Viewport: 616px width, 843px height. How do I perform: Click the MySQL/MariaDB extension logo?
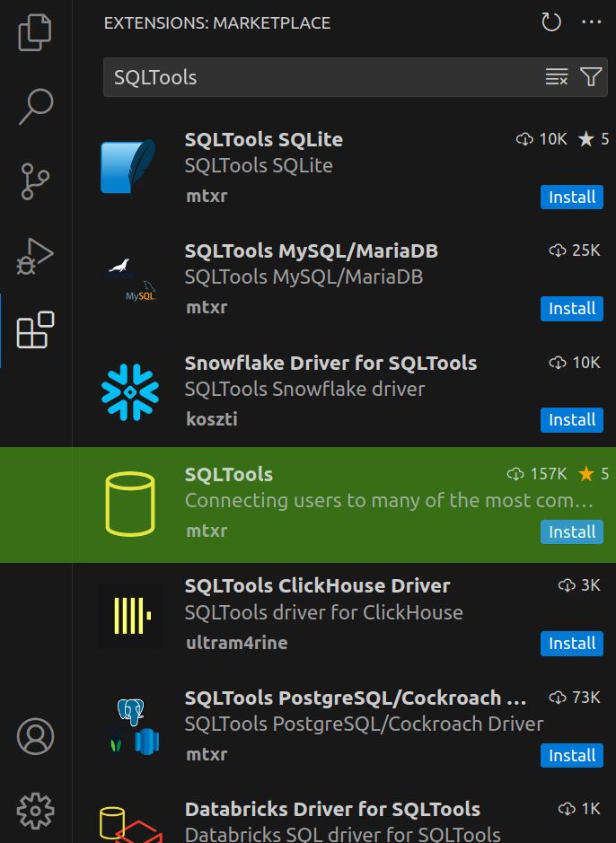point(130,280)
